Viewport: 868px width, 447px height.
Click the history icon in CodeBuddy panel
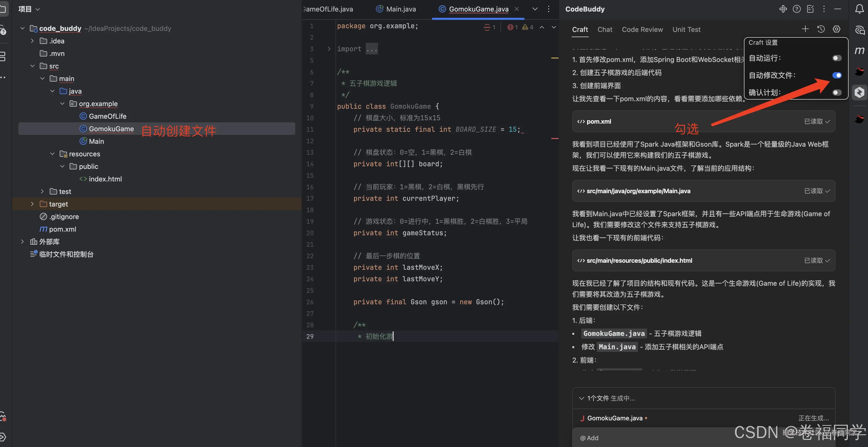821,29
